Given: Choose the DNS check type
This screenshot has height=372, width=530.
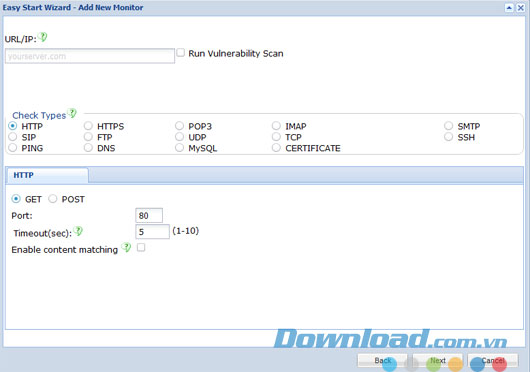Looking at the screenshot, I should [x=88, y=148].
